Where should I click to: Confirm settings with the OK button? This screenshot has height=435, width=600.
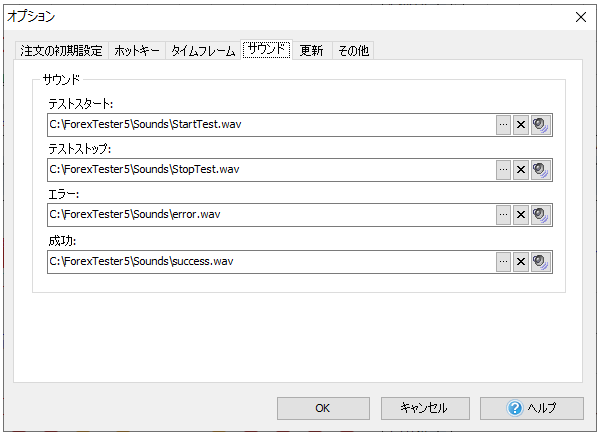point(322,408)
